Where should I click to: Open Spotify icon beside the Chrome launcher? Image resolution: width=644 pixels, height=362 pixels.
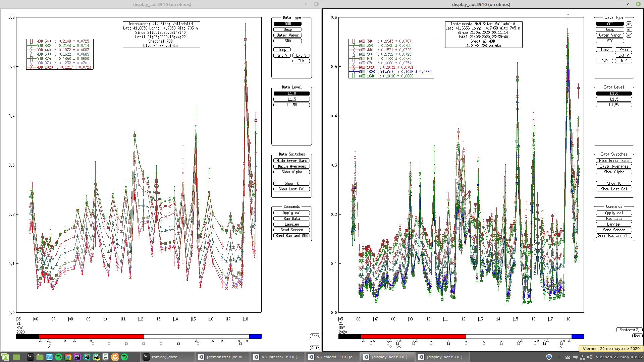(59, 357)
